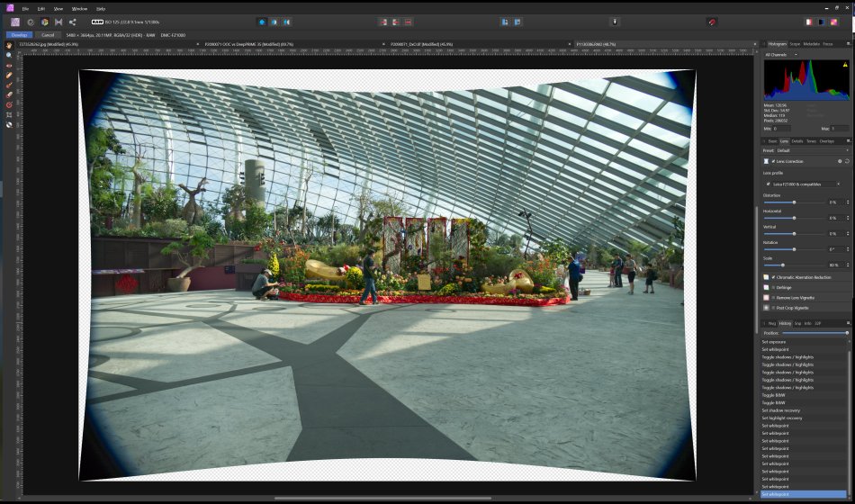Select the Set shadow recovery history entry
This screenshot has height=504, width=855.
pos(804,410)
